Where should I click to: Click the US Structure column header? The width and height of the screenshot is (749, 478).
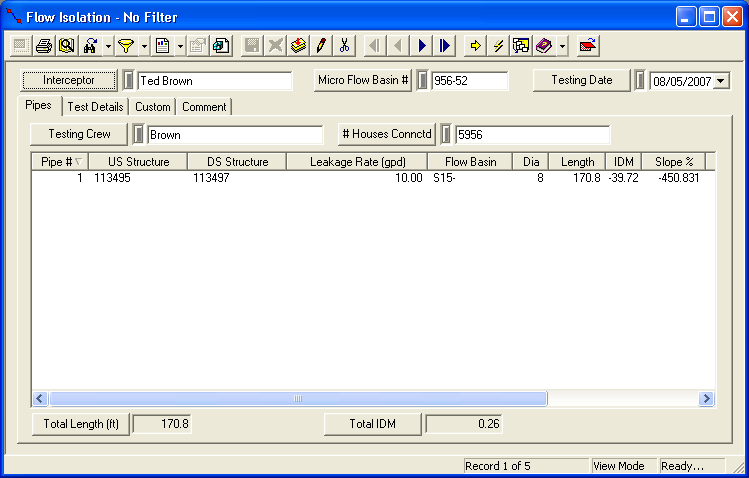tap(139, 162)
